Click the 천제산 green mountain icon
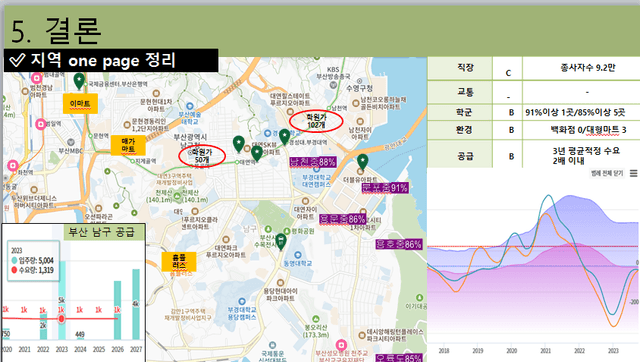Screen dimensions: 640x362 (x=177, y=196)
